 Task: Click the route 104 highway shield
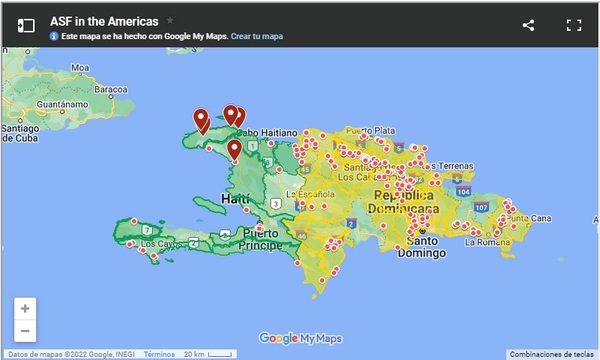[x=463, y=192]
